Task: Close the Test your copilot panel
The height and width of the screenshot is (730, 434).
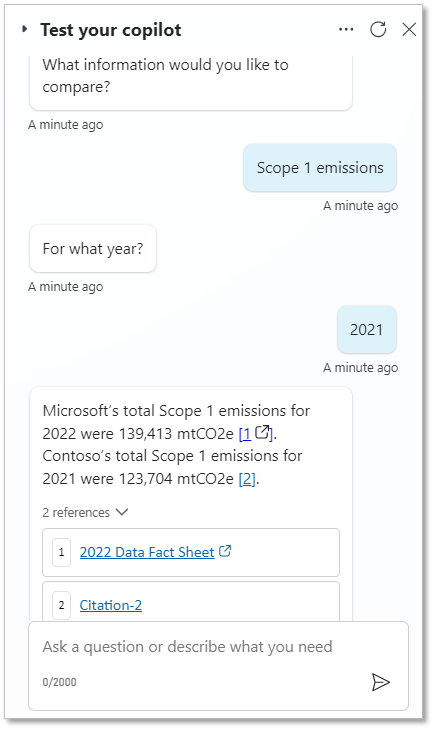Action: 409,30
